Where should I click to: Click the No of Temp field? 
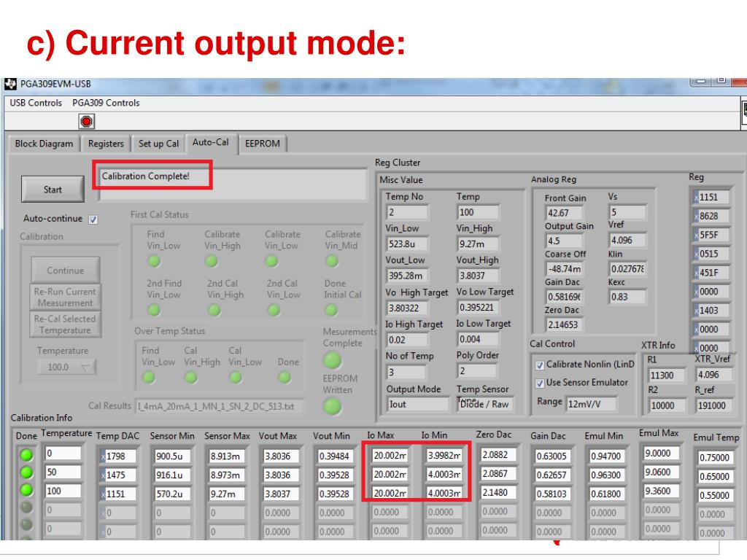tap(407, 373)
